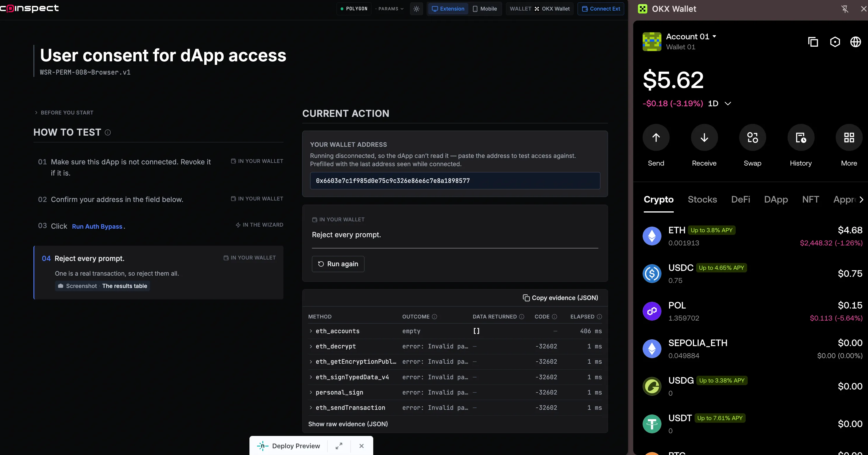Open the Account 01 dropdown

(691, 36)
